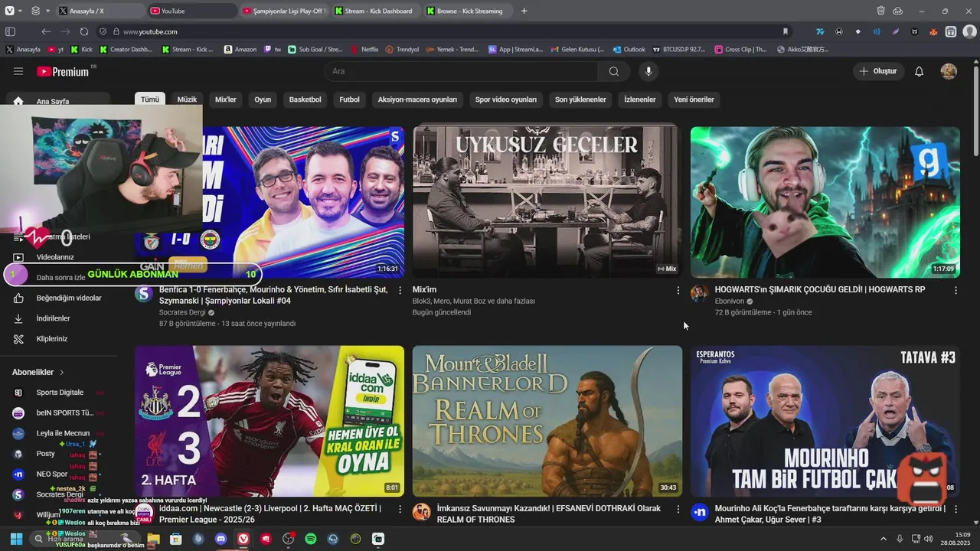Open Beğendiğim videolar in sidebar
The width and height of the screenshot is (980, 551).
pos(58,298)
